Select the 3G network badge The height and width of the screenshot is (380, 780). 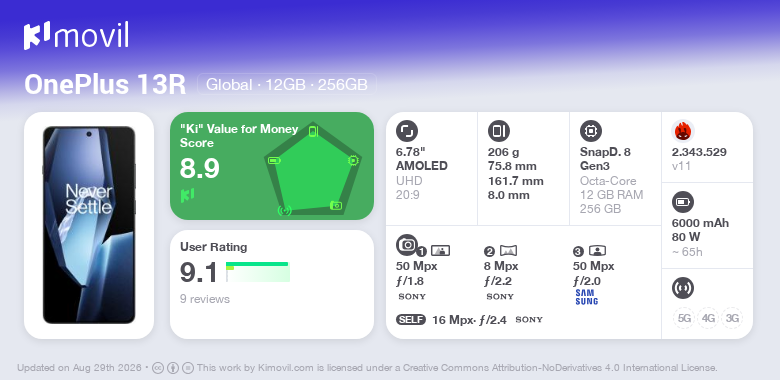732,318
